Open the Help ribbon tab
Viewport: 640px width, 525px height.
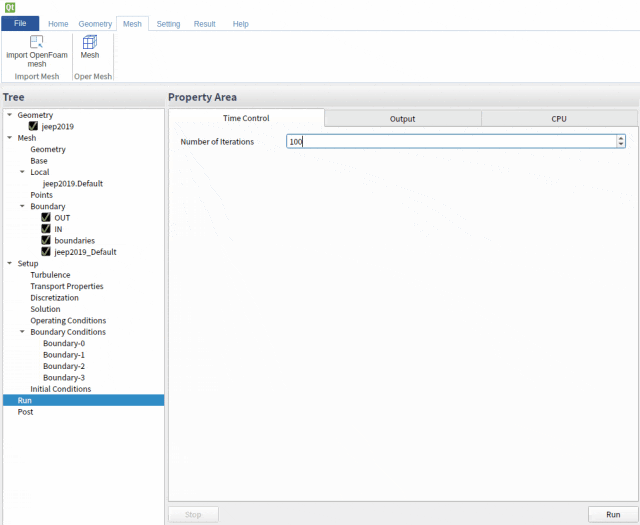pos(240,24)
